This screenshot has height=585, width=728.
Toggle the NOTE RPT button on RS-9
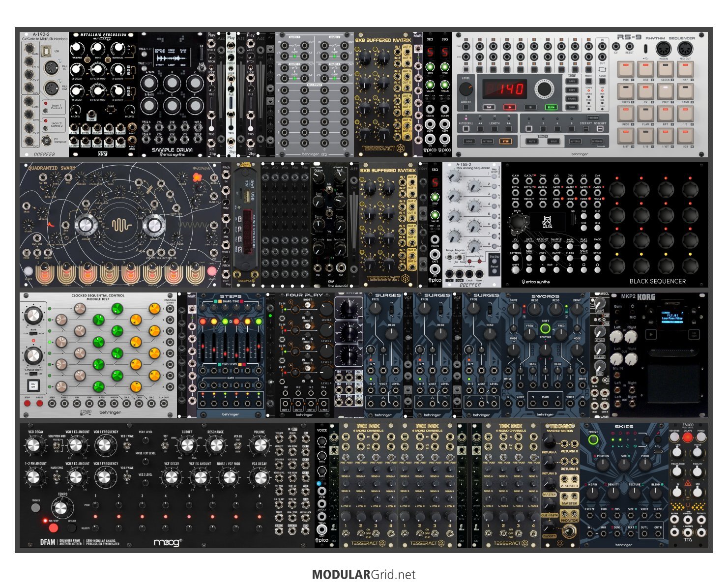pos(600,129)
